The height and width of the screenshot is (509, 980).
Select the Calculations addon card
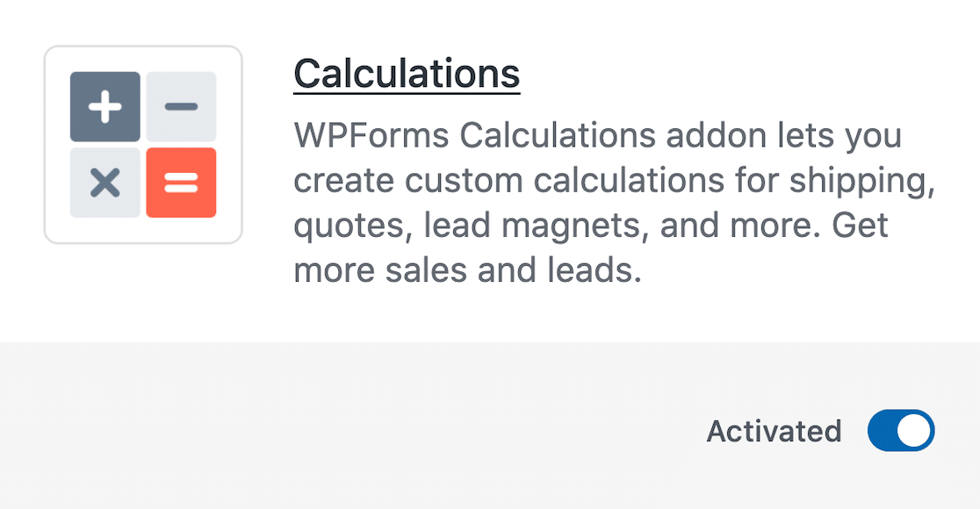coord(490,219)
